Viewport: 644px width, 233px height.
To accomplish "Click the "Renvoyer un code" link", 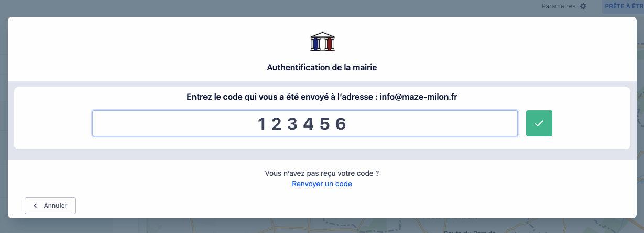I will pos(322,184).
